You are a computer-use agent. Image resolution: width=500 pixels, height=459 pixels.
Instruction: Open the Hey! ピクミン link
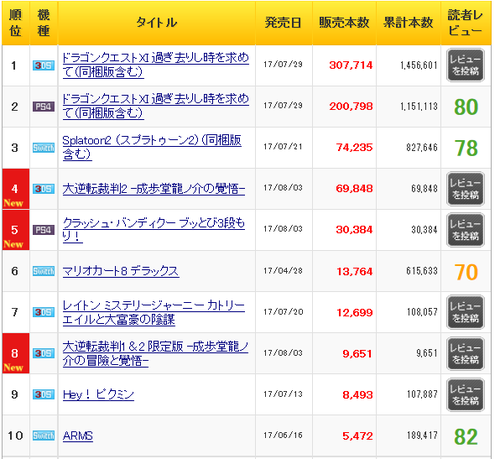pos(98,394)
